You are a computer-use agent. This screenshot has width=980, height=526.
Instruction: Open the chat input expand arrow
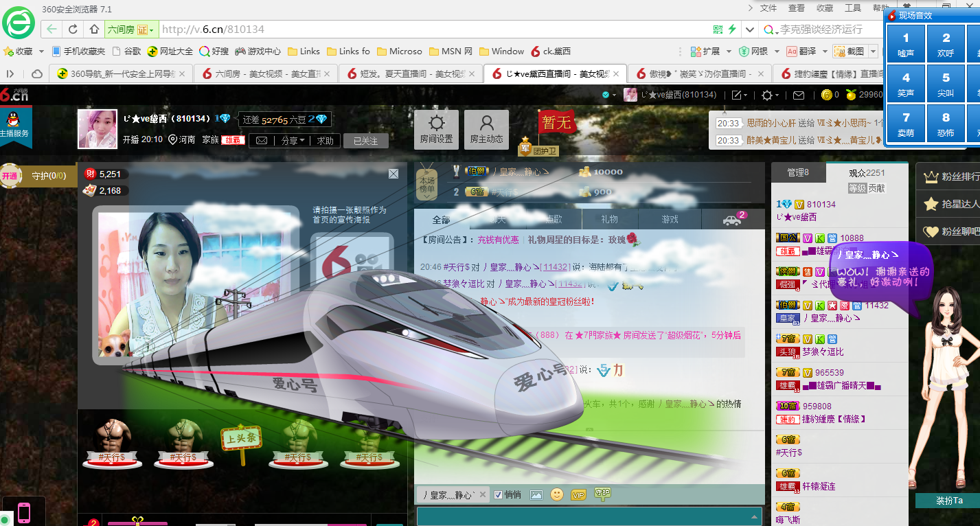tap(755, 516)
